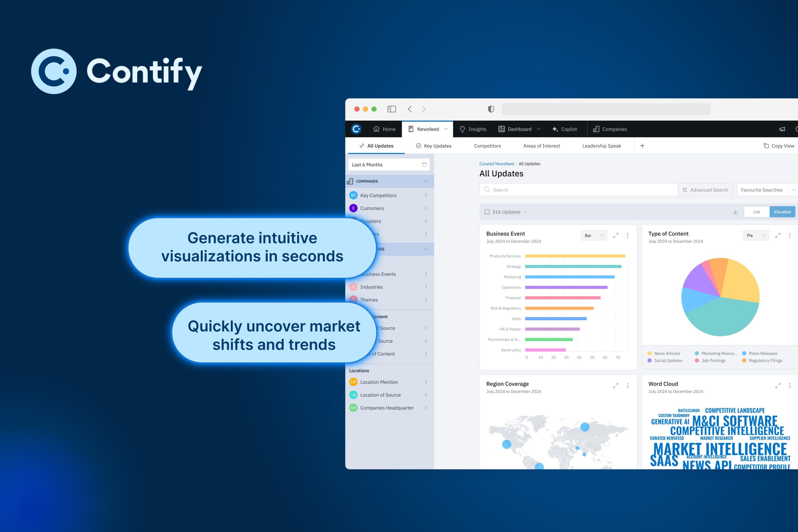Click the download icon above the charts
Screen dimensions: 798x532
coord(735,211)
